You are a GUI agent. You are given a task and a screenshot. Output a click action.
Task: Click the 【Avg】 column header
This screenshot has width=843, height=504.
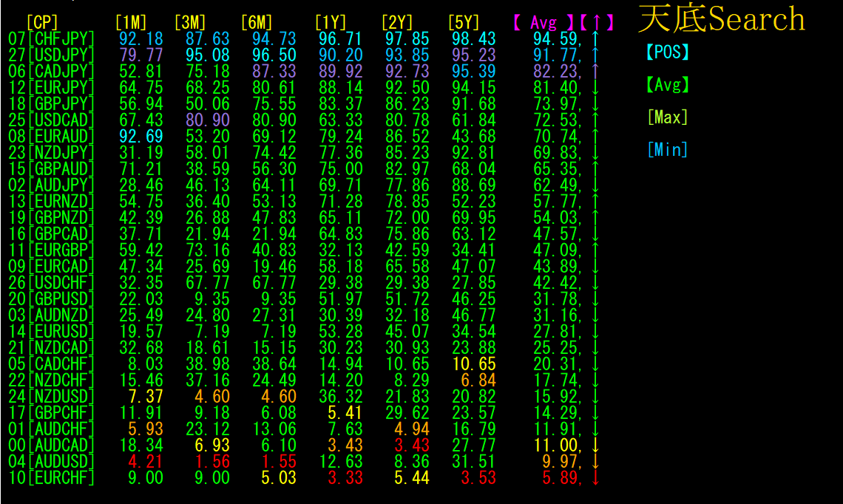point(544,23)
